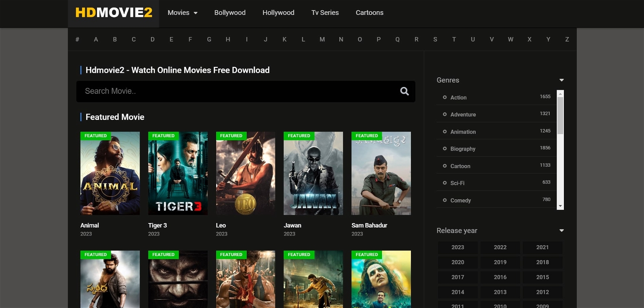The width and height of the screenshot is (644, 308).
Task: Click the HDMOVIE2 site logo
Action: click(114, 12)
